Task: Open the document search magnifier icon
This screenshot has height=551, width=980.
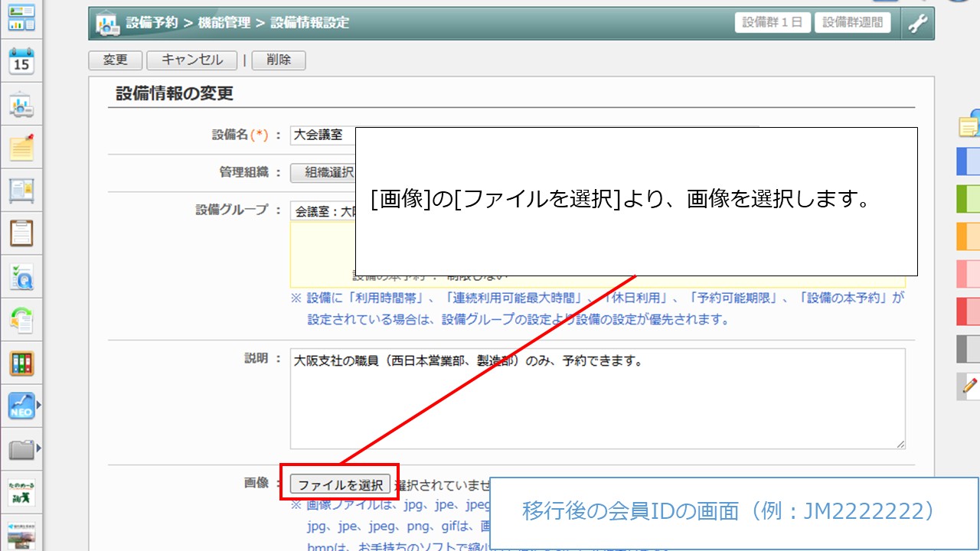Action: (x=21, y=277)
